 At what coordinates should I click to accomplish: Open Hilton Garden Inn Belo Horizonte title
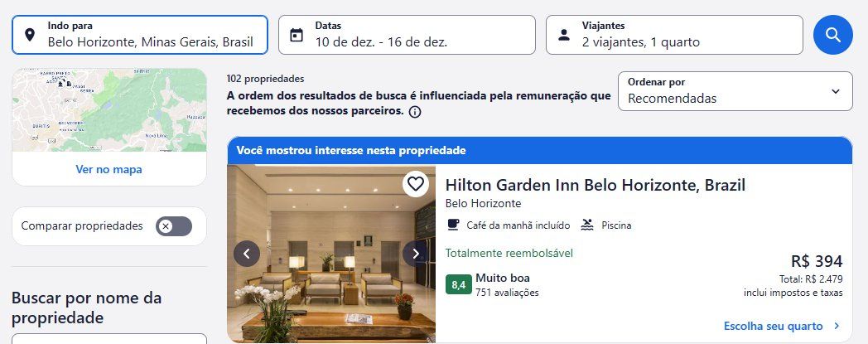(x=595, y=185)
